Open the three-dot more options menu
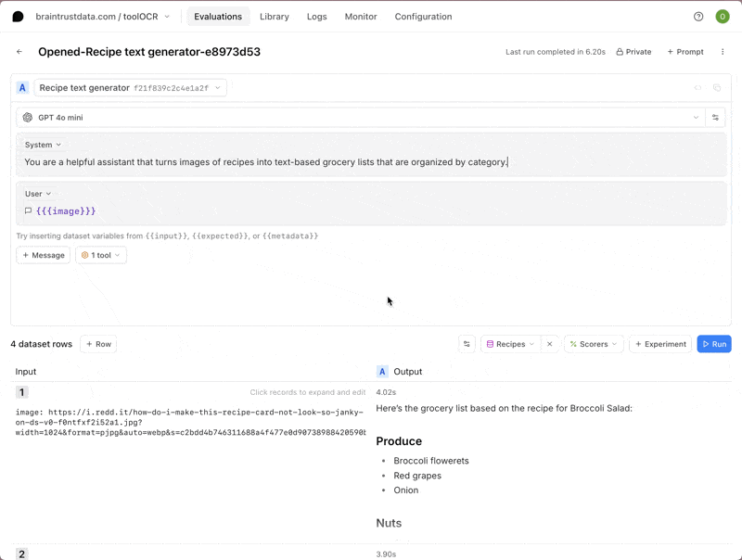Viewport: 742px width, 560px height. 723,52
